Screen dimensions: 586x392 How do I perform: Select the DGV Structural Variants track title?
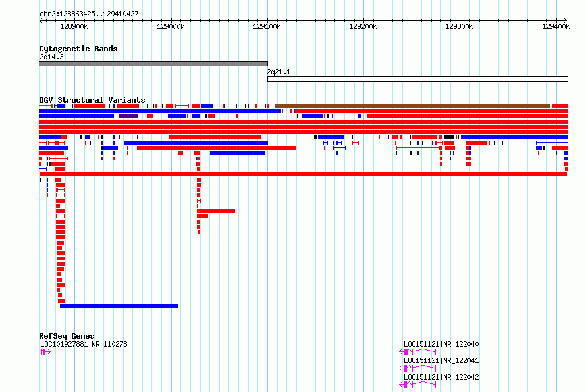92,100
